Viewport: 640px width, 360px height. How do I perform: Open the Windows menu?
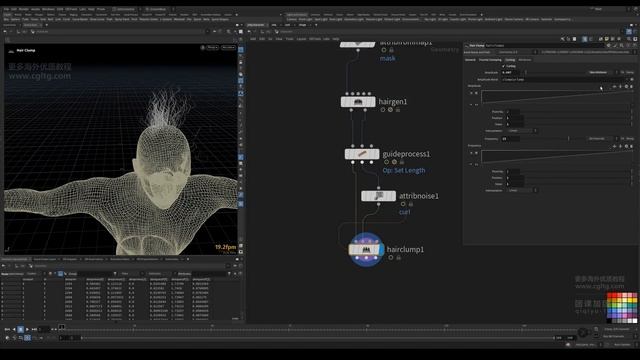click(48, 9)
